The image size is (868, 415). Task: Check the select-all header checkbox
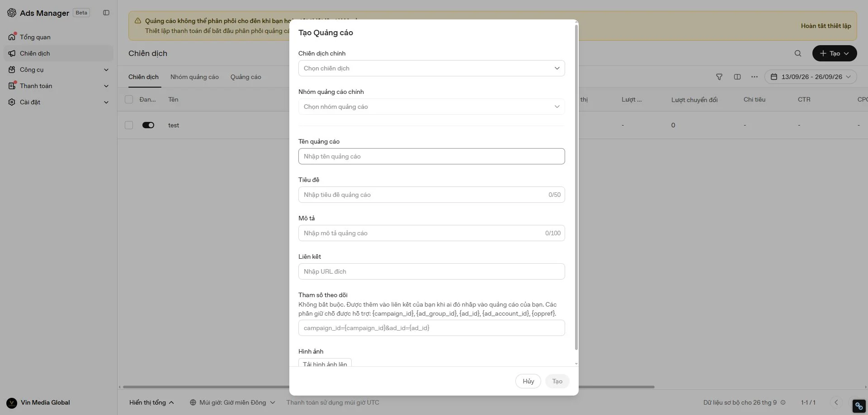pyautogui.click(x=129, y=99)
